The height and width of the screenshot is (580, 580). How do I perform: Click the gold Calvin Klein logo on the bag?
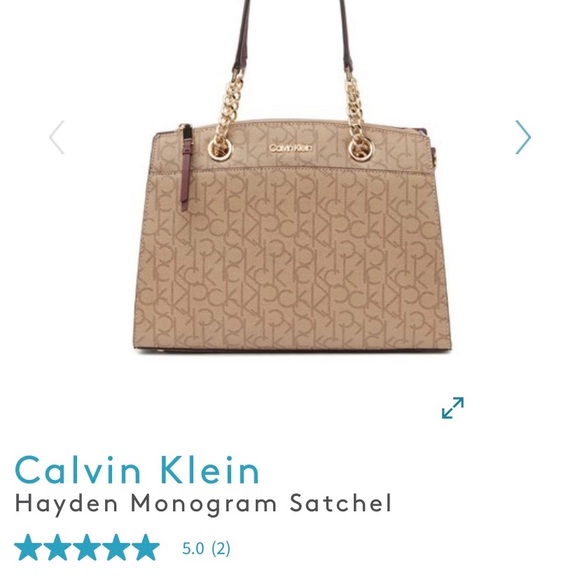[x=291, y=148]
